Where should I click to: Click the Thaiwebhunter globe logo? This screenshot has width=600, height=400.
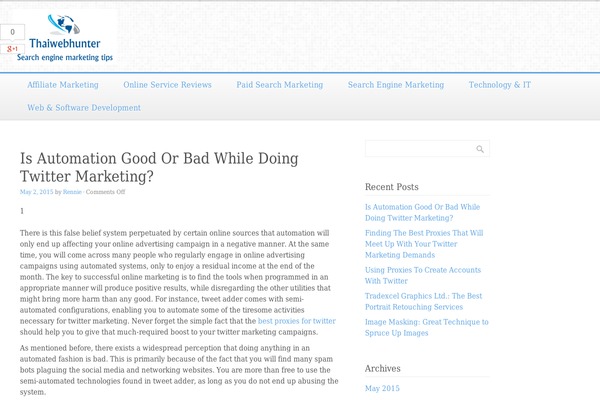pyautogui.click(x=64, y=24)
